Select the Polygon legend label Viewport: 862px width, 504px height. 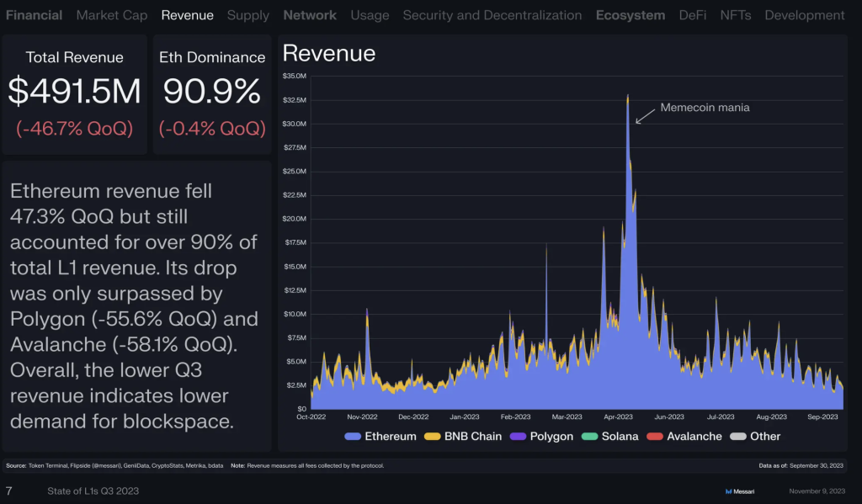pos(551,437)
